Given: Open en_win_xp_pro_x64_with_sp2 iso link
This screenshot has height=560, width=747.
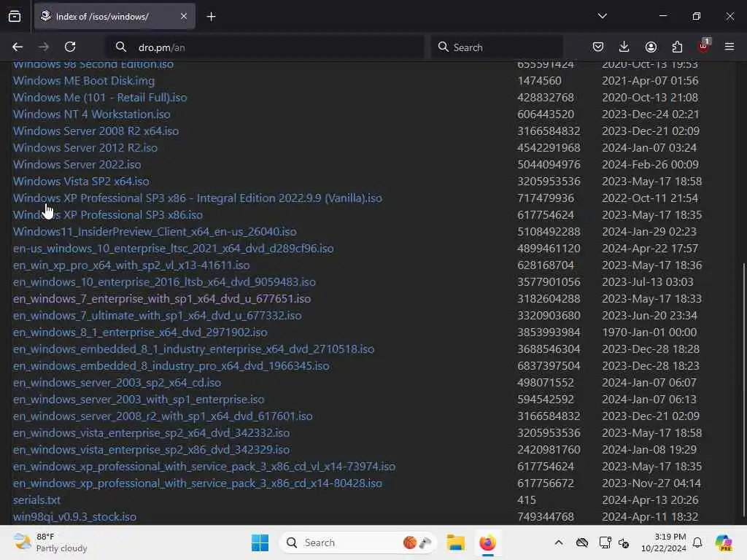Looking at the screenshot, I should coord(131,265).
